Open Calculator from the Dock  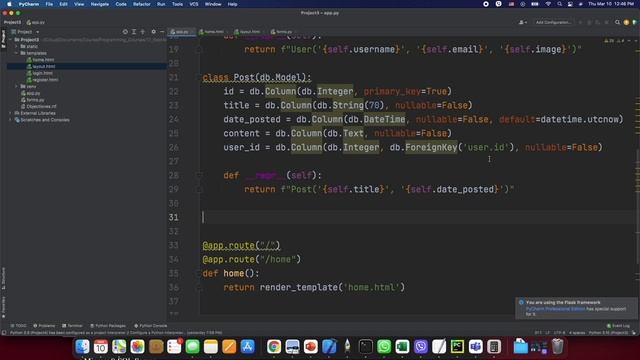494,347
